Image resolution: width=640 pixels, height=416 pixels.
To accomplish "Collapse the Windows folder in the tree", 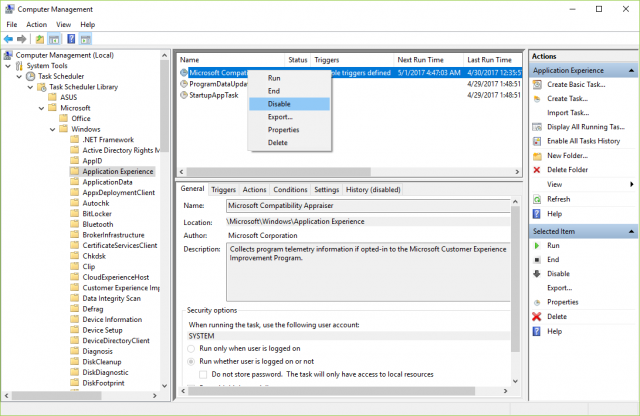I will [52, 129].
